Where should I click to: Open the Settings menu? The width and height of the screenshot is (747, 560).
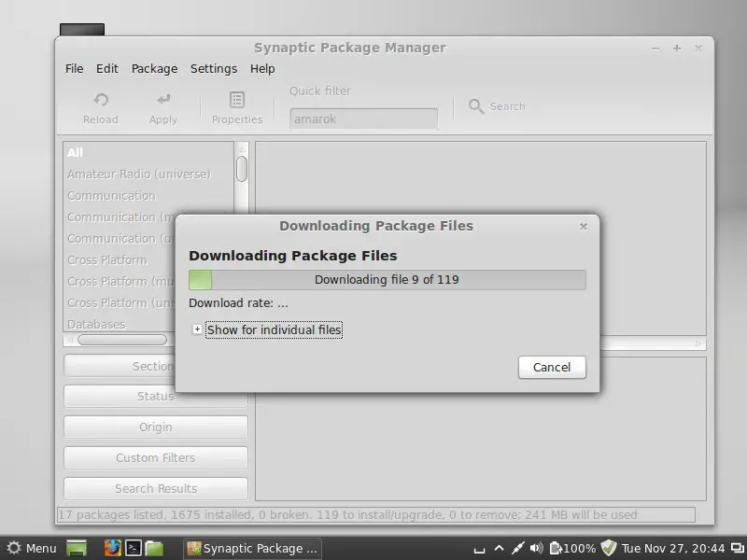[x=214, y=68]
